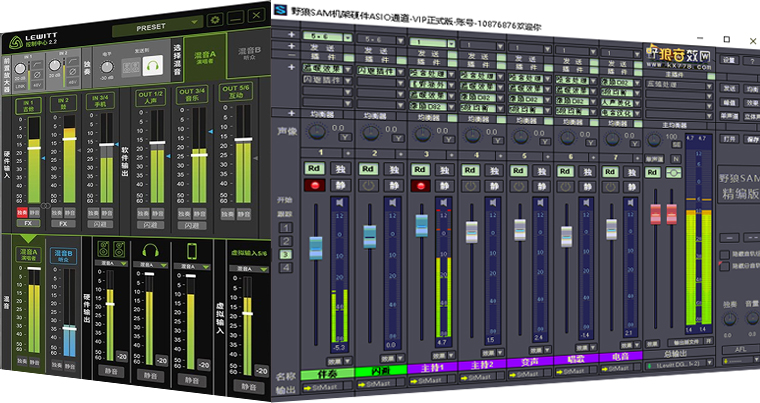Open virtual input 5/6 source dropdown
This screenshot has width=760, height=403.
(x=248, y=268)
